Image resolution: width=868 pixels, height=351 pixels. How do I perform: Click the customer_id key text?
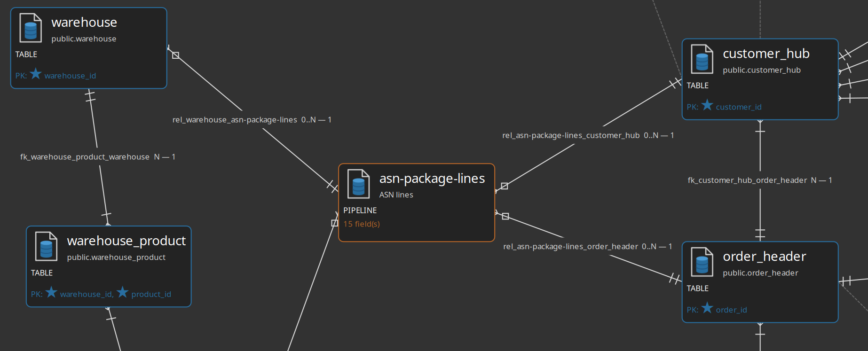[738, 107]
